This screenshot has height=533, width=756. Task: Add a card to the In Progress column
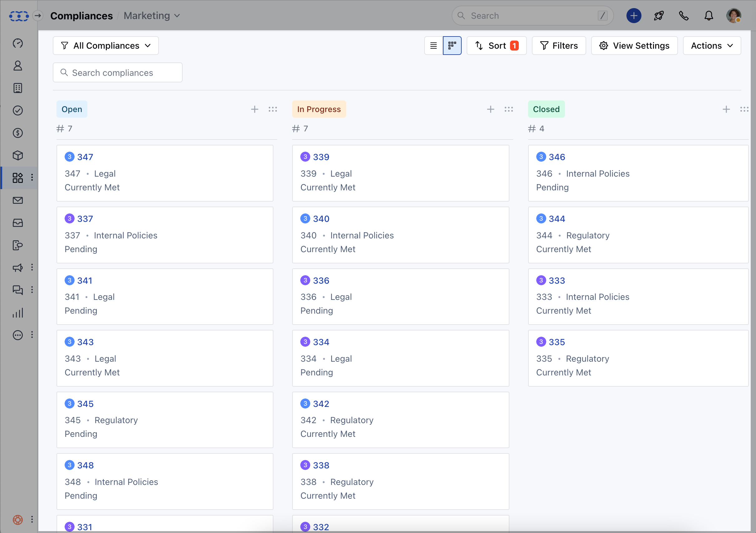click(490, 109)
